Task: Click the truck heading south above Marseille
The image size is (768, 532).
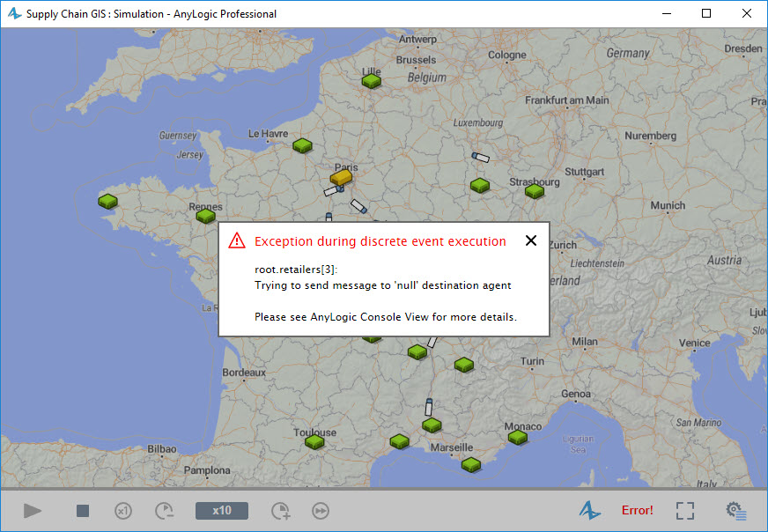Action: pos(429,407)
